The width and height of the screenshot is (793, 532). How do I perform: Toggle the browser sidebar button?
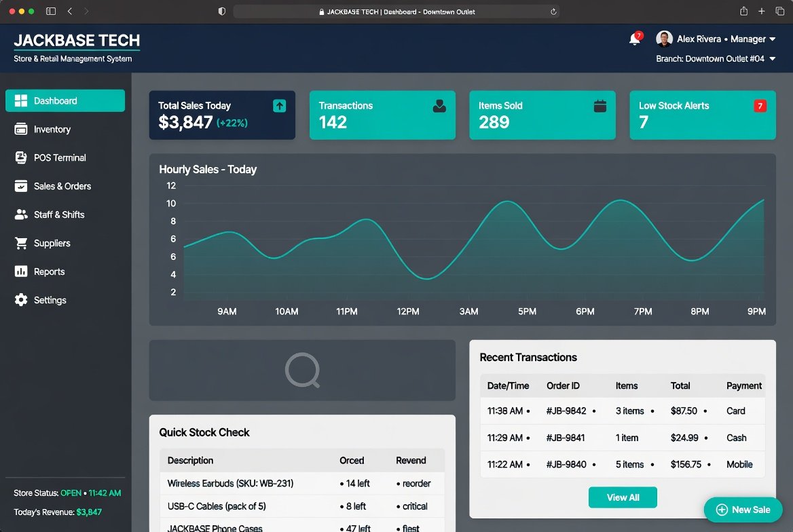pos(50,11)
